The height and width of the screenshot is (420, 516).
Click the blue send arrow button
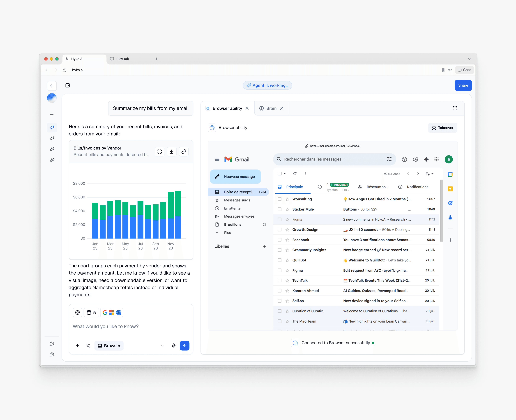pos(184,345)
